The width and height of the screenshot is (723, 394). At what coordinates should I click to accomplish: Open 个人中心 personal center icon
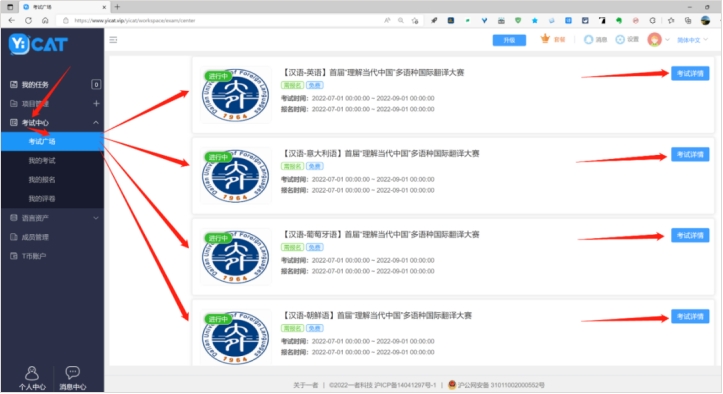(x=32, y=378)
